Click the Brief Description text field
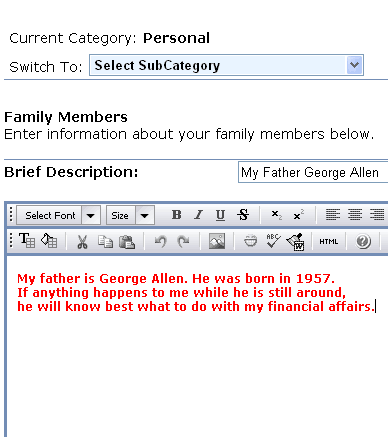The height and width of the screenshot is (437, 388). 313,172
